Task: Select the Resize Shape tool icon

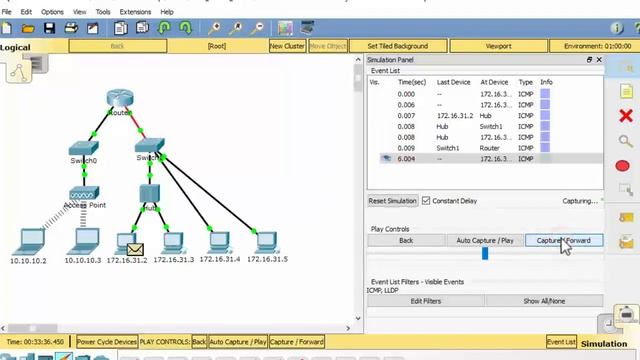Action: click(x=626, y=189)
